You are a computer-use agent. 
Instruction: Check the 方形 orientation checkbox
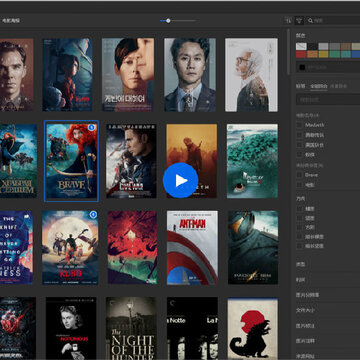pos(300,227)
